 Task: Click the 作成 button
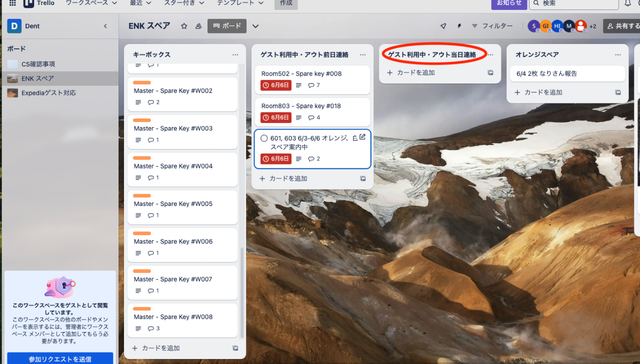286,3
